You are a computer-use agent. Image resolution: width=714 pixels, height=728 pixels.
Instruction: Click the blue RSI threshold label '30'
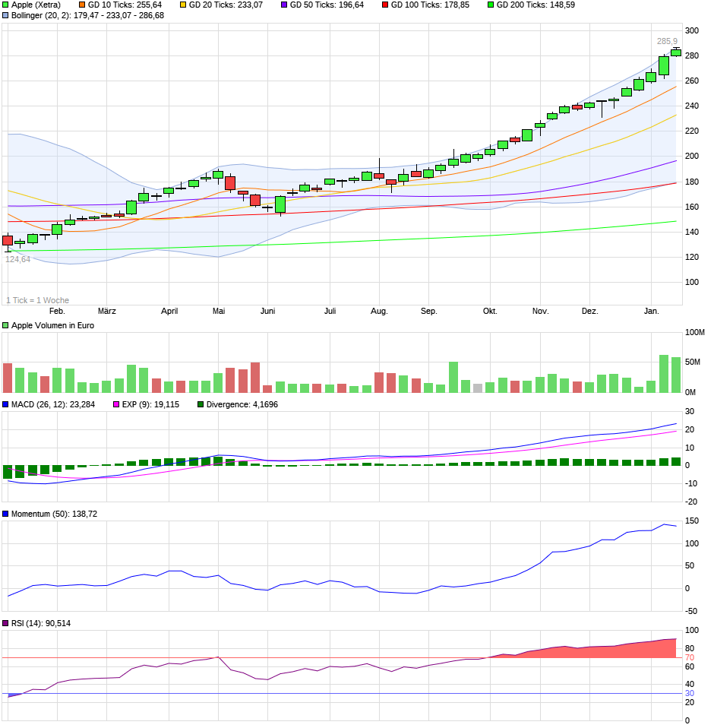tap(690, 694)
